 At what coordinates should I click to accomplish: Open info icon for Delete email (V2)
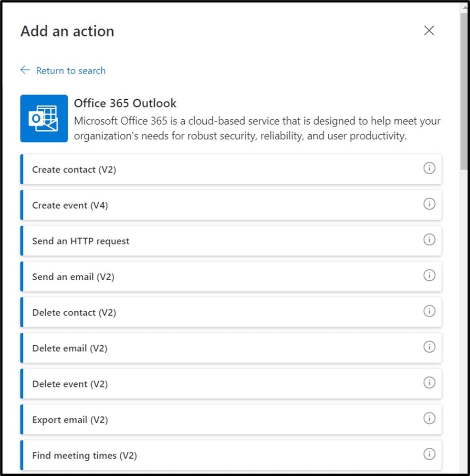tap(429, 347)
